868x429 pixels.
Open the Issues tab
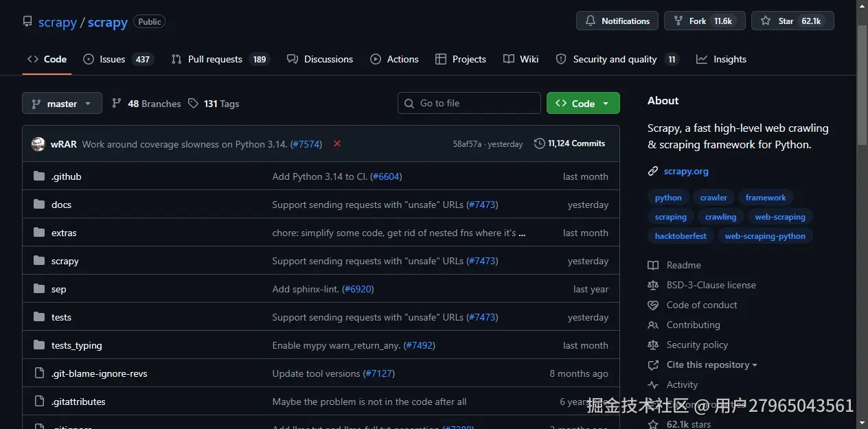[x=118, y=59]
